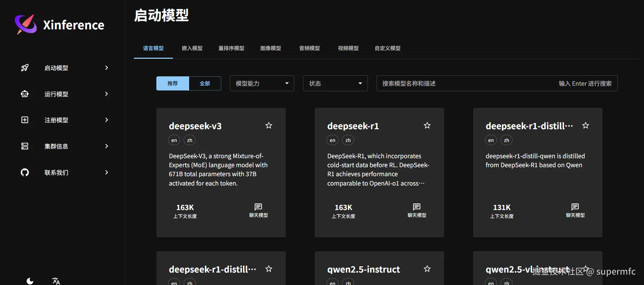
Task: Expand the 注册模型 sidebar chevron
Action: (x=107, y=120)
